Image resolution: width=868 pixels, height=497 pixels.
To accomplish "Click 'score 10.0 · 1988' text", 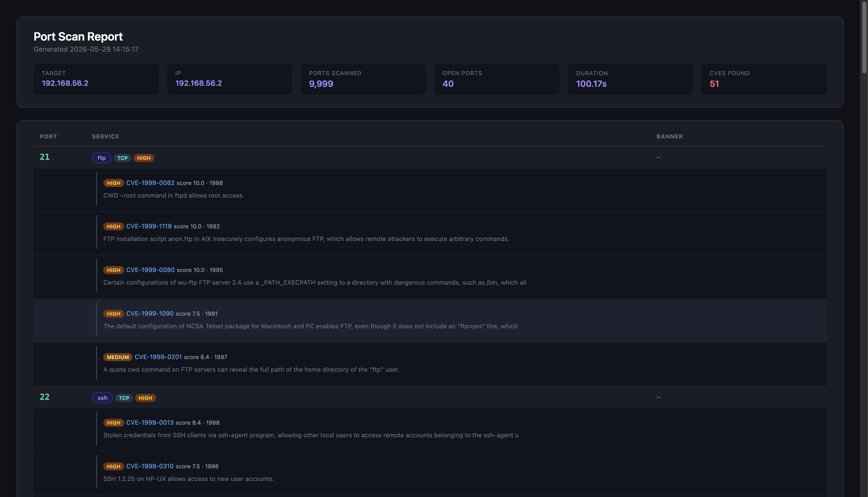I will 200,183.
